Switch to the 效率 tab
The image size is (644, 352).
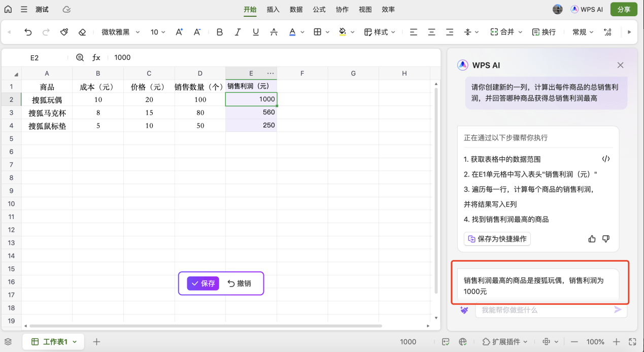point(388,10)
